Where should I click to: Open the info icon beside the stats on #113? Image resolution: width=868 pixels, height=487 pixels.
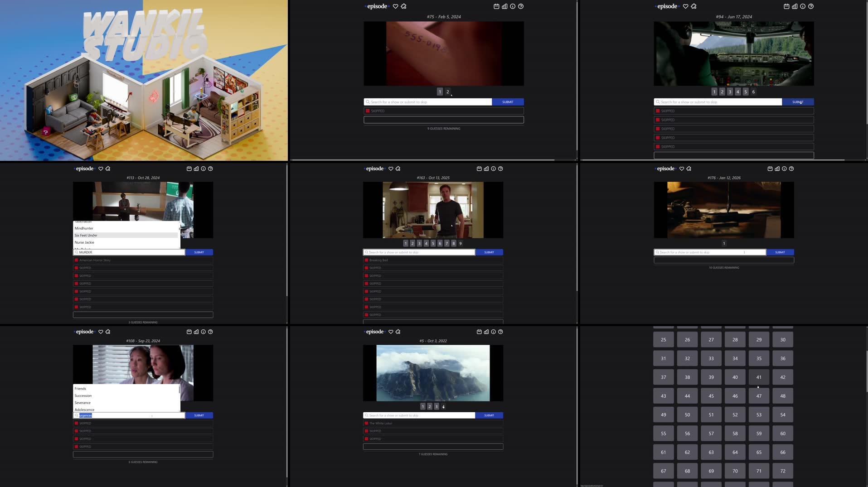pos(203,168)
